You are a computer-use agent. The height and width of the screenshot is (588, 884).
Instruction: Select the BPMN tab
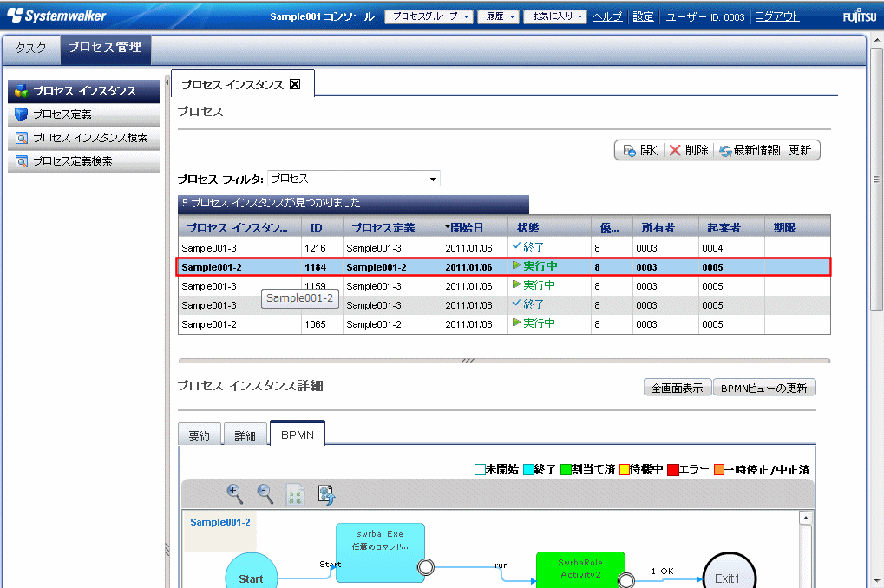[x=298, y=434]
